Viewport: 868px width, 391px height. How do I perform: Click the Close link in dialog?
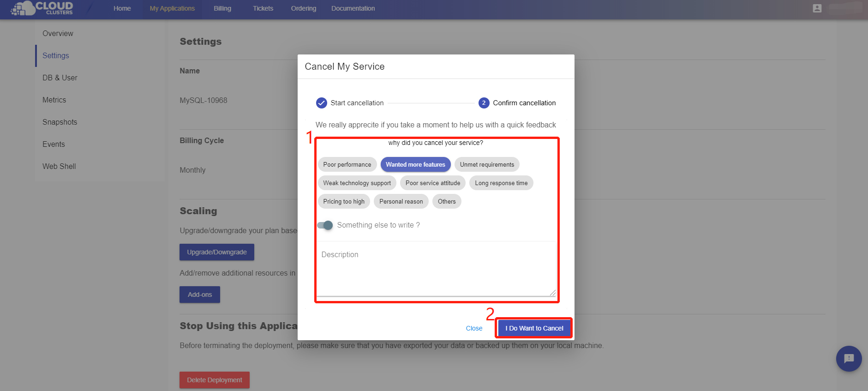coord(474,328)
